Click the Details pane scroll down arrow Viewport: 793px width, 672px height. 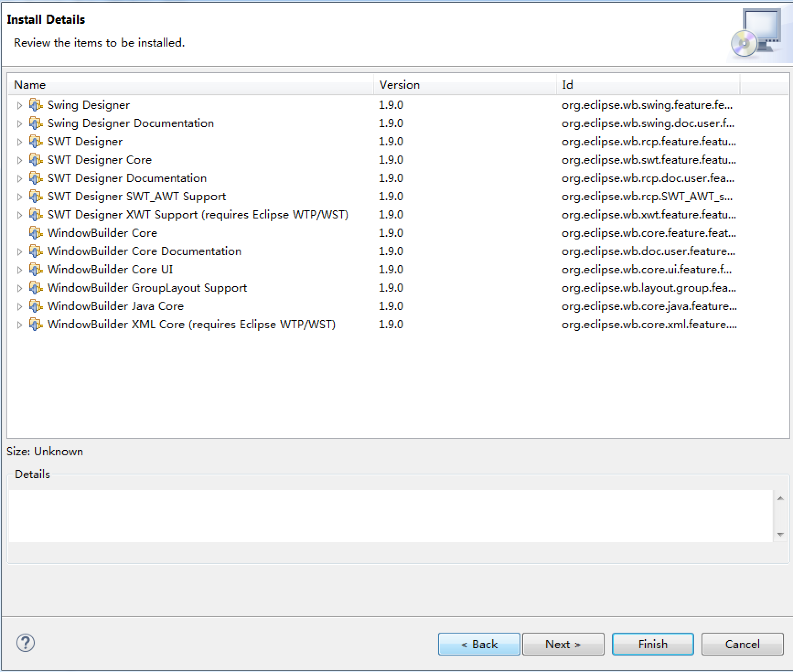coord(780,534)
